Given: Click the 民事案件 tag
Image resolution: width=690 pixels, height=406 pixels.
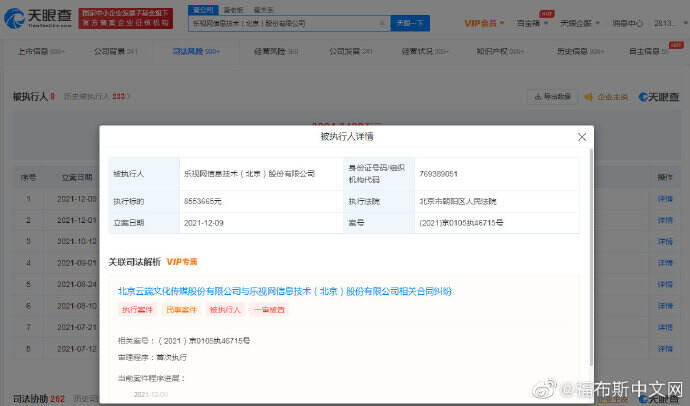Looking at the screenshot, I should 181,310.
